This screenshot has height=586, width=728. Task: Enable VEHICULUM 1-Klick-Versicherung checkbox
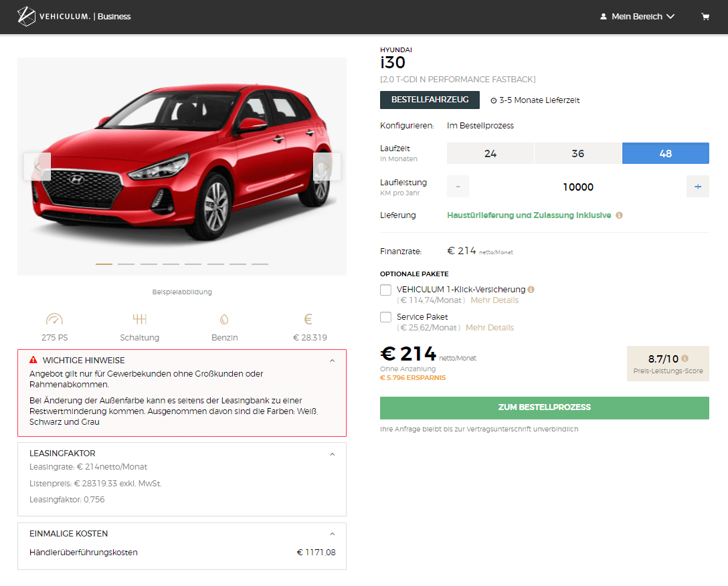(386, 290)
